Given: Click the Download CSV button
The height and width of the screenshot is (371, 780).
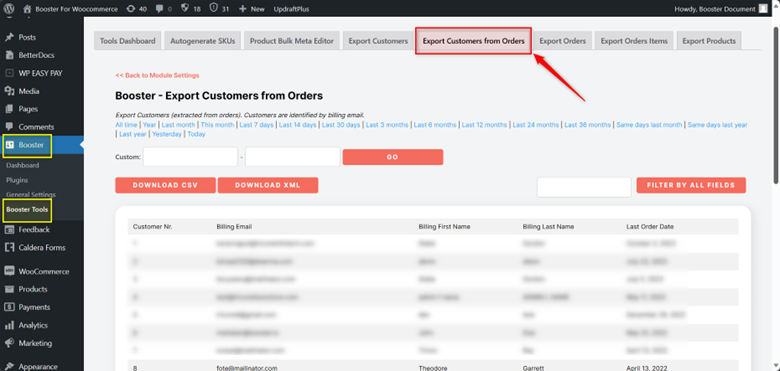Looking at the screenshot, I should pos(166,185).
